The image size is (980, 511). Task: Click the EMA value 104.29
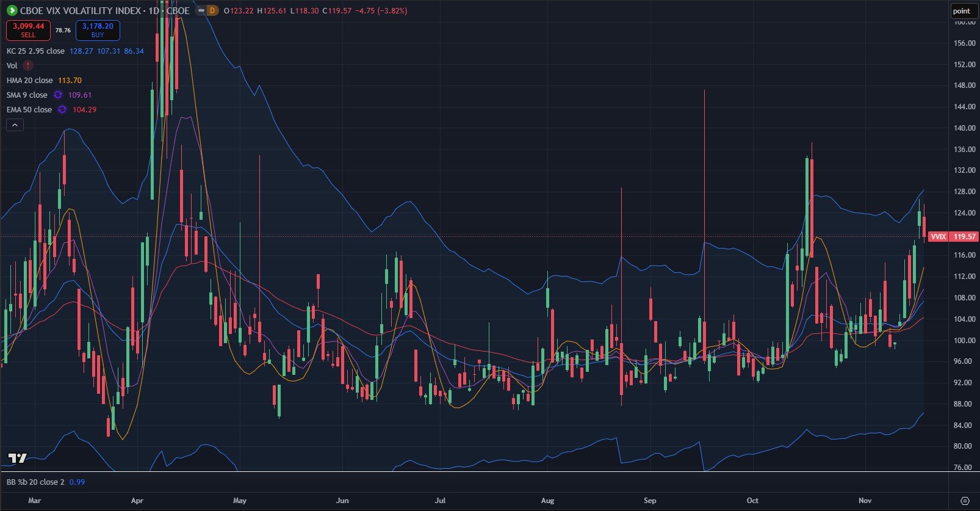coord(84,109)
